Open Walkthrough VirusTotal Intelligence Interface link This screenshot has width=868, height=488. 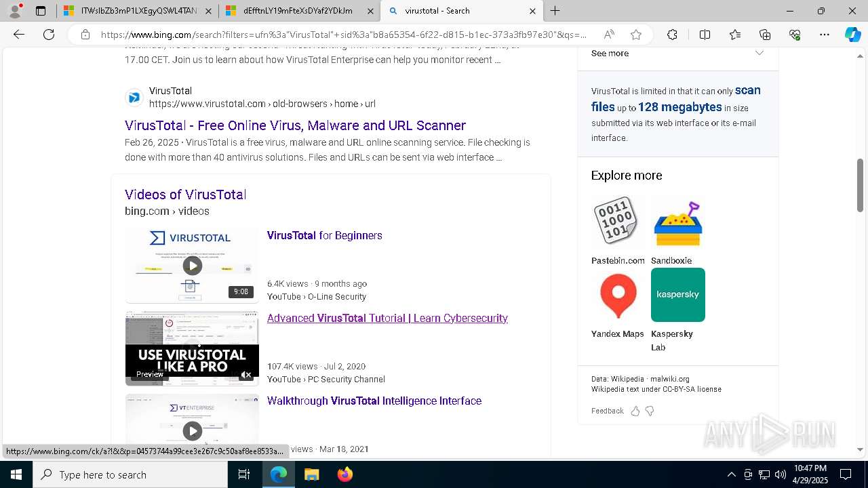[374, 401]
